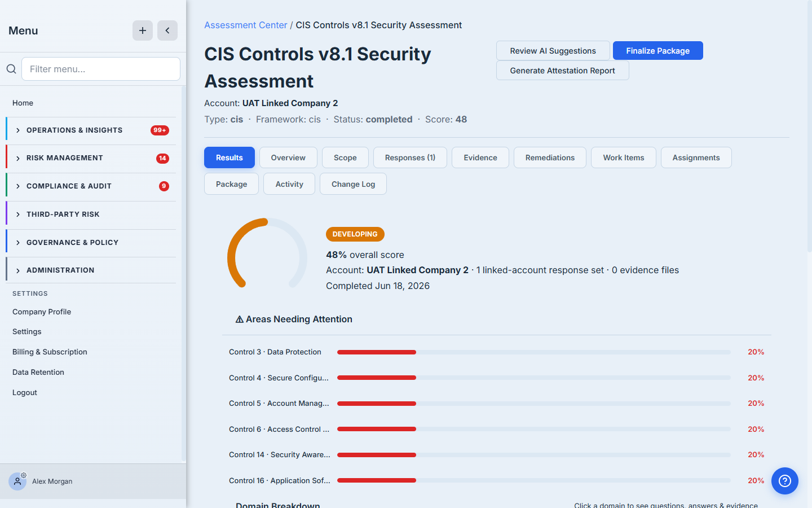This screenshot has width=812, height=508.
Task: Open Data Retention link
Action: [x=38, y=372]
